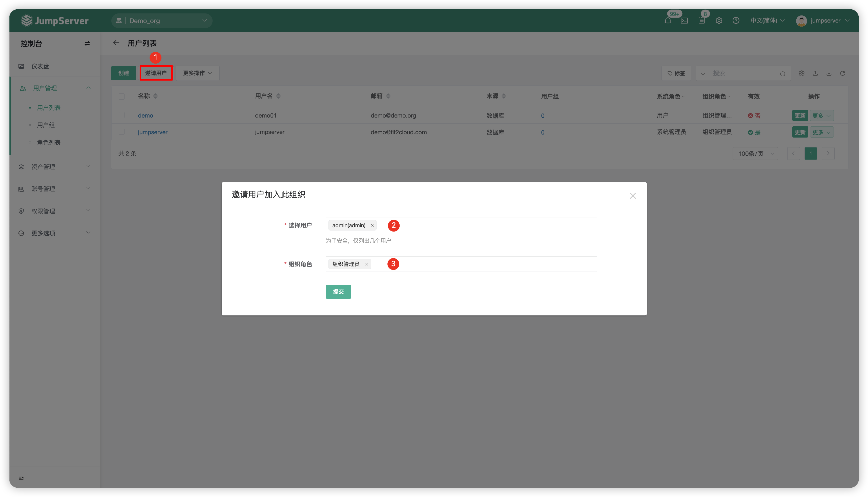
Task: Close the invite user dialog
Action: coord(633,196)
